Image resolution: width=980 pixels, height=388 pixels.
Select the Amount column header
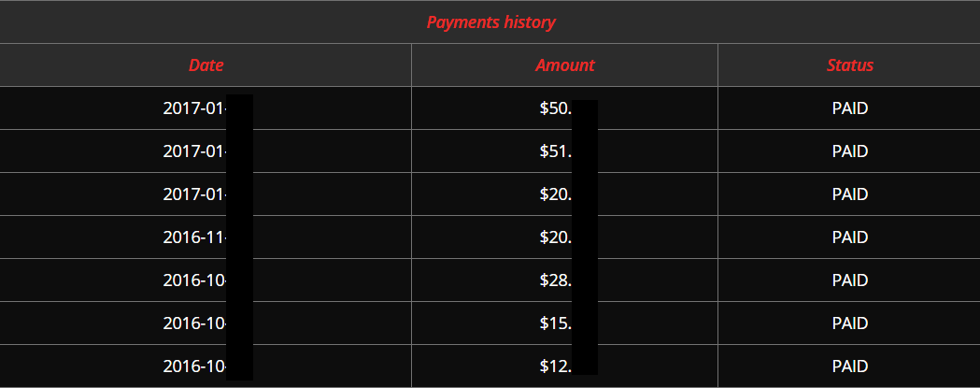(x=565, y=65)
